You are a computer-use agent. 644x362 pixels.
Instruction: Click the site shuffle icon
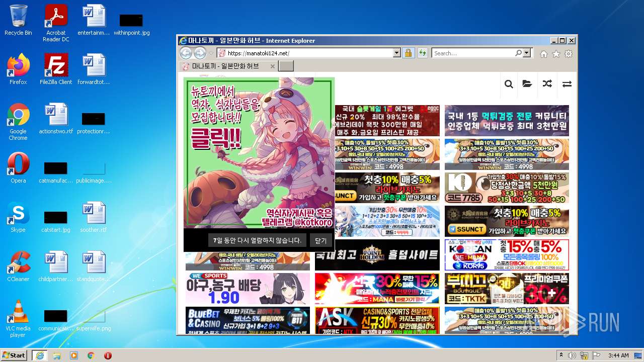pos(547,84)
